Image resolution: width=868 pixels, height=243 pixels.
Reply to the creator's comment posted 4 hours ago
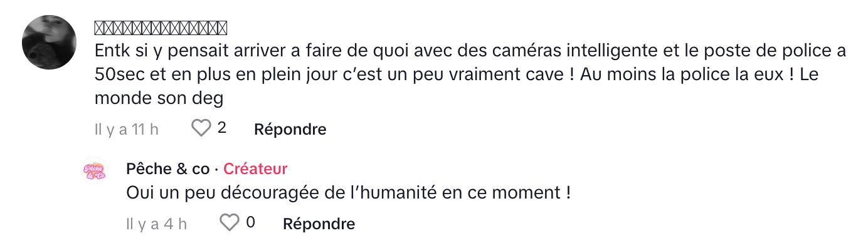tap(319, 224)
